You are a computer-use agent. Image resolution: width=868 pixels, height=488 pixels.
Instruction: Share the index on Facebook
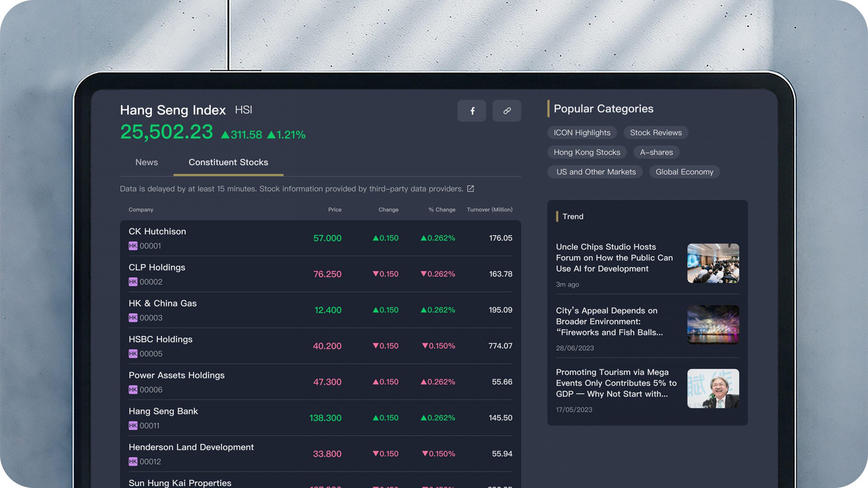(472, 110)
